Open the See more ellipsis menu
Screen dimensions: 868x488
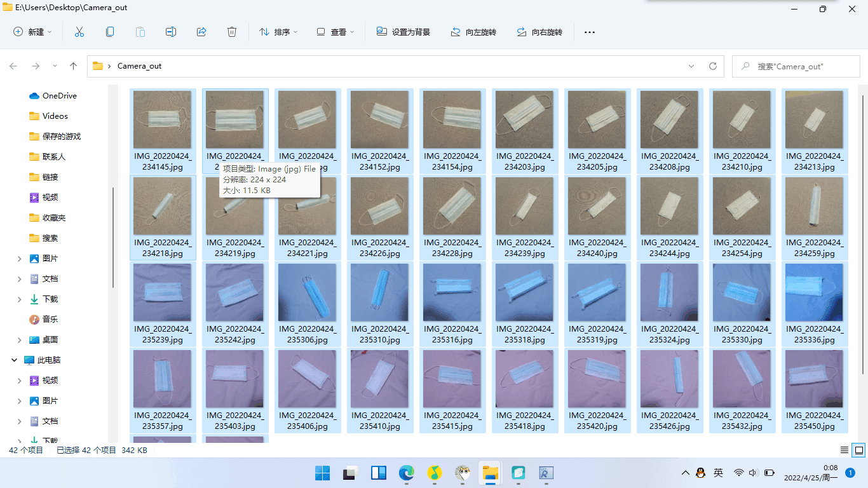[589, 32]
